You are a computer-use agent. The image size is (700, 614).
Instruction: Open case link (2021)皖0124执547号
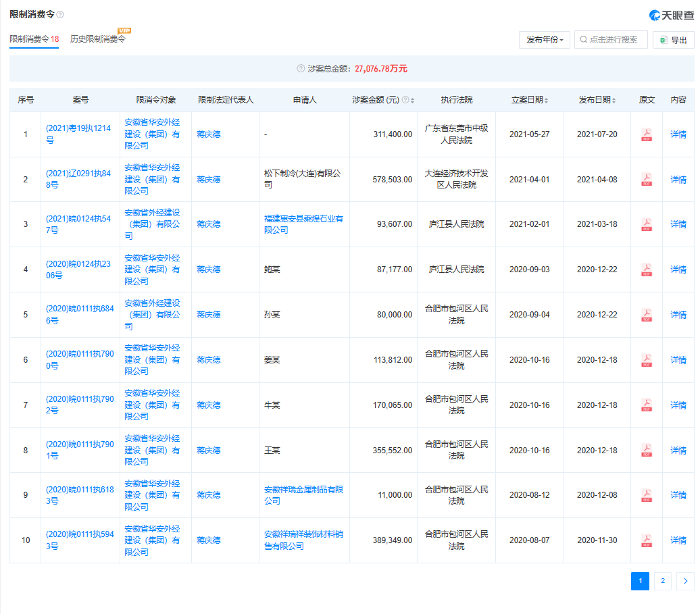click(78, 224)
